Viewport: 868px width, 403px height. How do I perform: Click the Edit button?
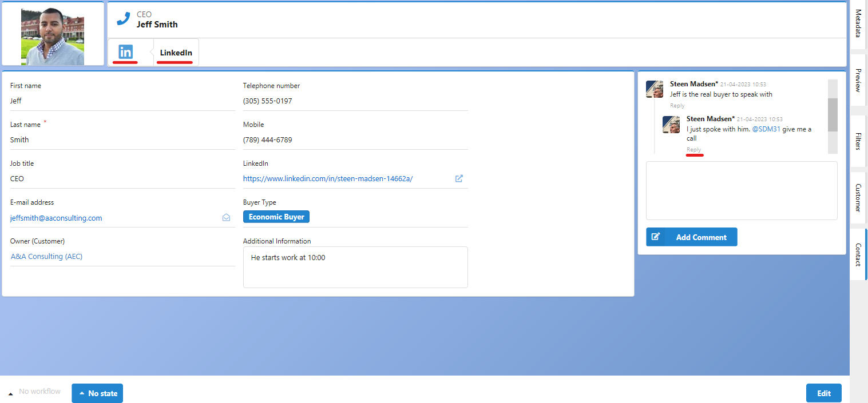click(x=823, y=393)
